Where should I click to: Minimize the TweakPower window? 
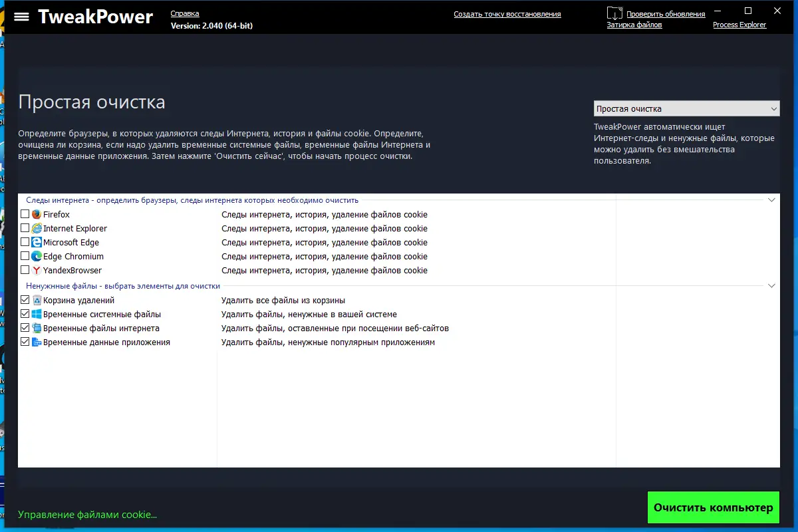click(x=718, y=11)
